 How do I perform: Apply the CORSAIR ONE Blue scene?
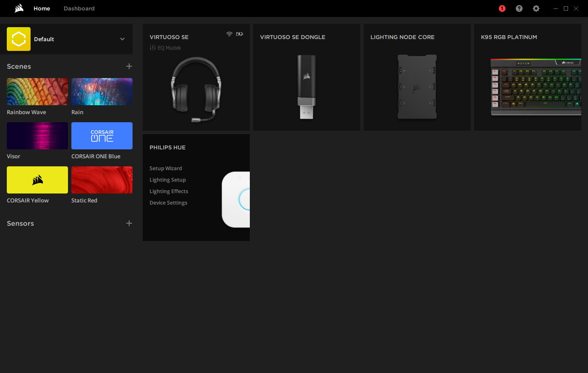coord(102,136)
